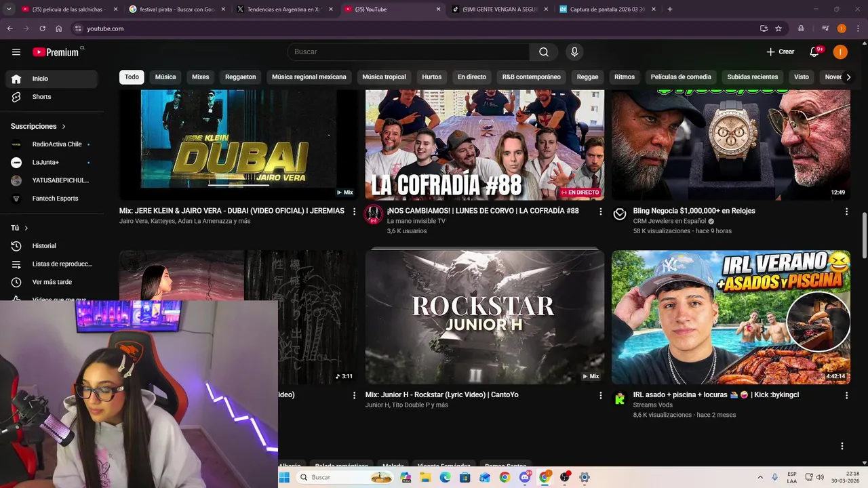Open a new browser tab
The width and height of the screenshot is (868, 488).
[x=670, y=9]
